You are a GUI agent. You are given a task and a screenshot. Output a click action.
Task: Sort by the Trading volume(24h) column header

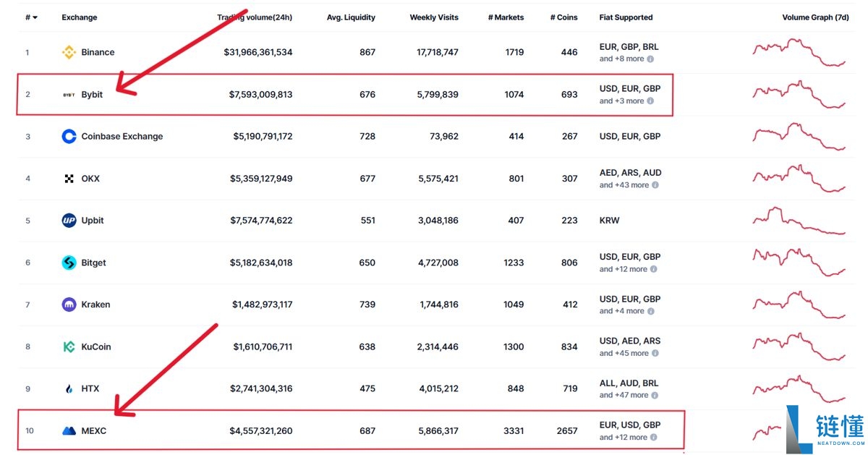[x=255, y=17]
